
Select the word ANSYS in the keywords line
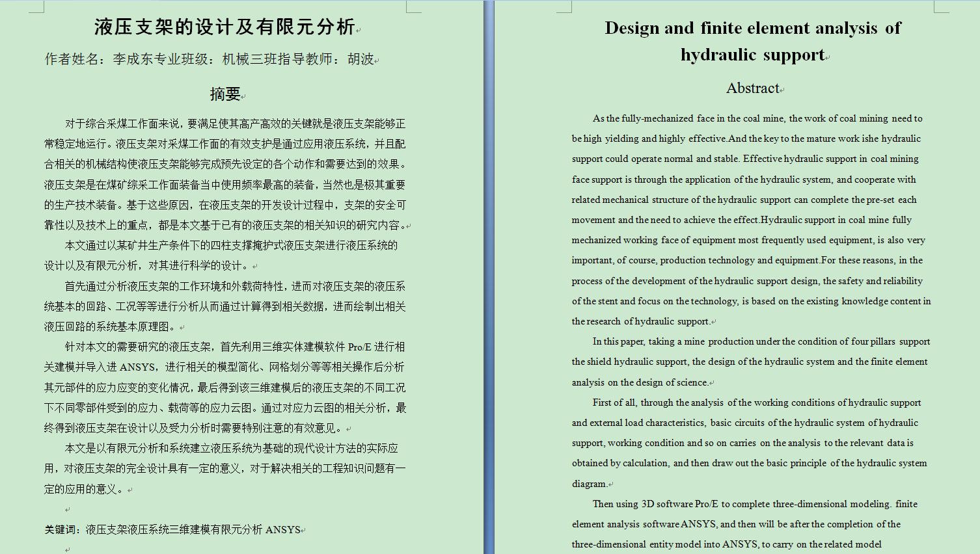(282, 529)
